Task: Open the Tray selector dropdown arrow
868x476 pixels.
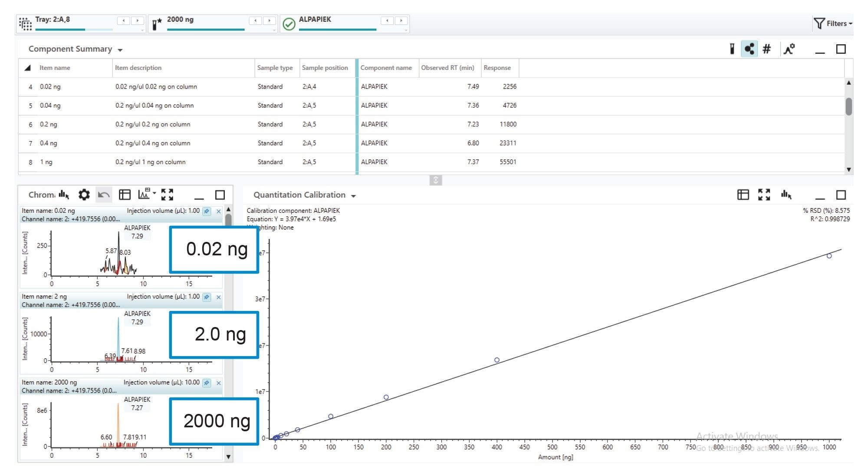Action: click(142, 30)
